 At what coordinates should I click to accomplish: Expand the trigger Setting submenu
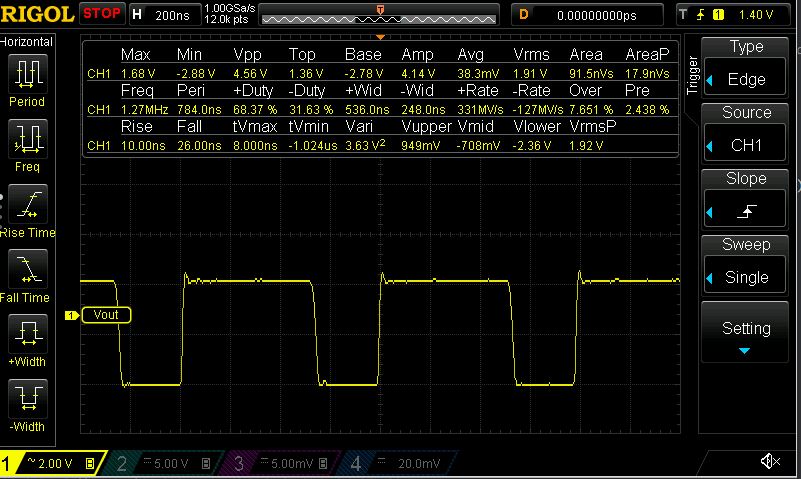(745, 331)
